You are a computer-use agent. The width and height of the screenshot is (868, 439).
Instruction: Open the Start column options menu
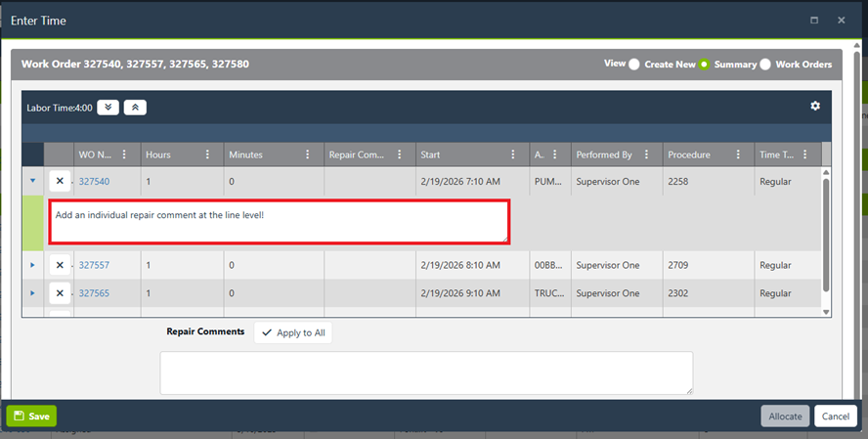pyautogui.click(x=512, y=154)
